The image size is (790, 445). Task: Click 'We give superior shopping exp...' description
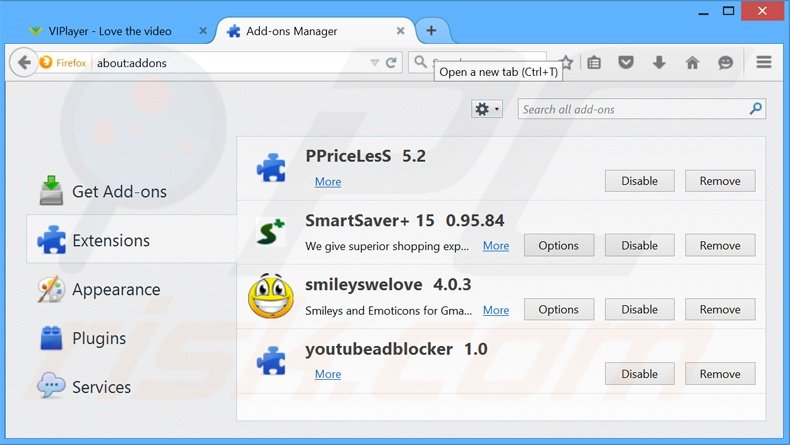coord(387,246)
